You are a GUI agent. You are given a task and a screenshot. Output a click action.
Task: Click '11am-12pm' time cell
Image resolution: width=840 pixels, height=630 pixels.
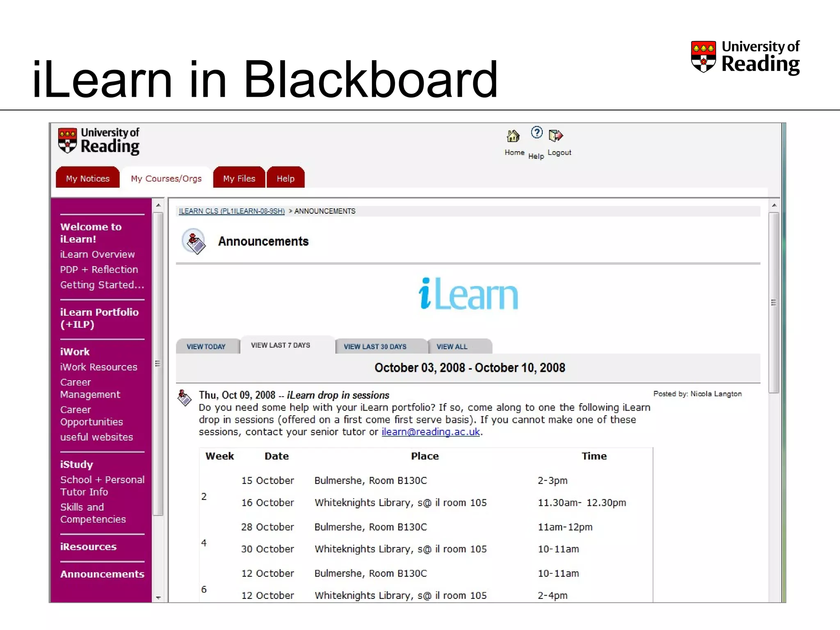coord(565,527)
